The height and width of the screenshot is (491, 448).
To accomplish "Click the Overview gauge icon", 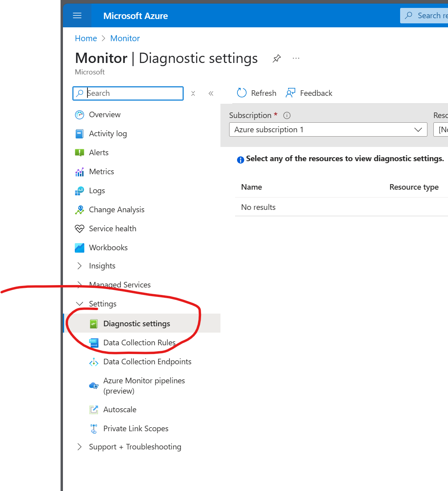I will [x=80, y=115].
